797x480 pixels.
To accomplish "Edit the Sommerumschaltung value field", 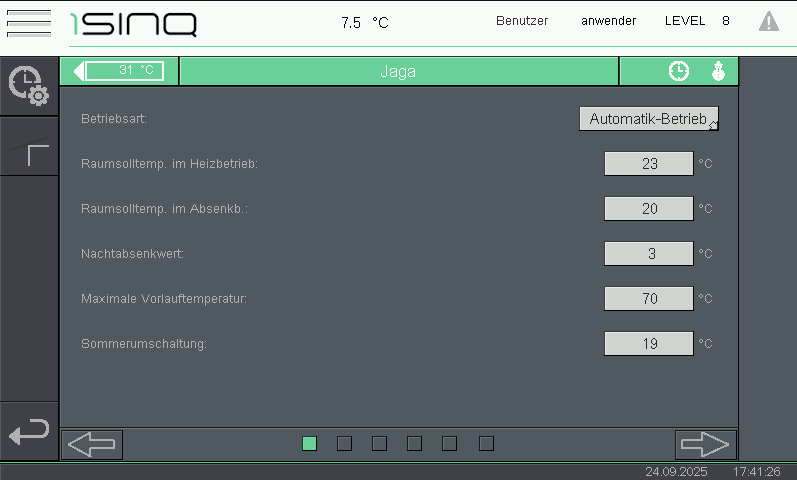I will click(648, 344).
